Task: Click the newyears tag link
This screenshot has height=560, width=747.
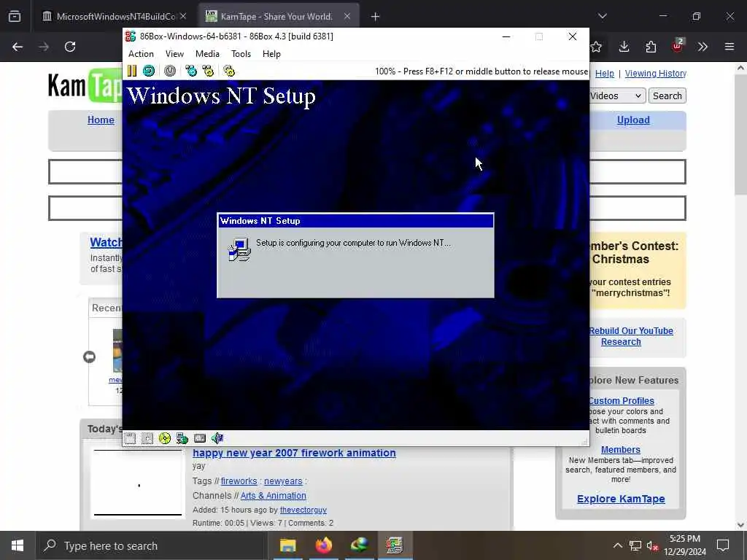Action: click(283, 481)
